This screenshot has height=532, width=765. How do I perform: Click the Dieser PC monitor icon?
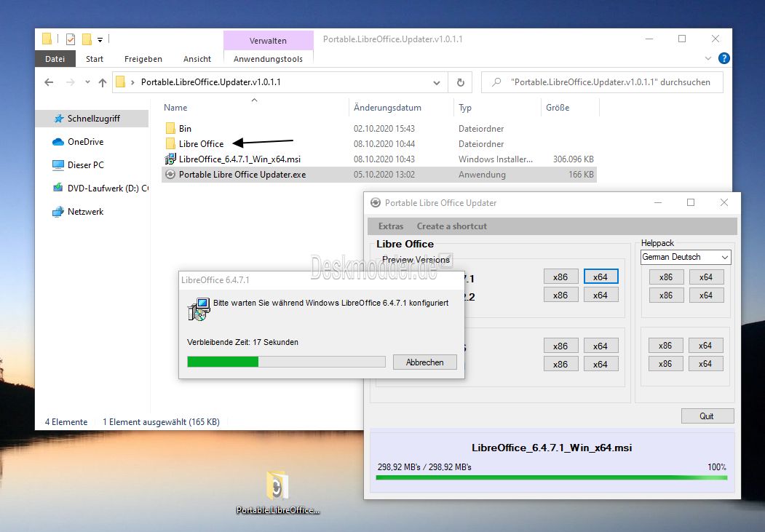point(58,165)
